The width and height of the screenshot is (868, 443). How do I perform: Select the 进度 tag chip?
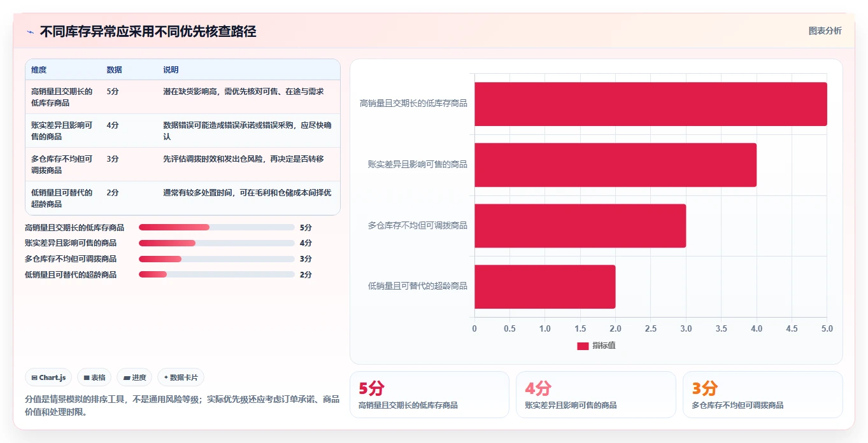coord(134,377)
